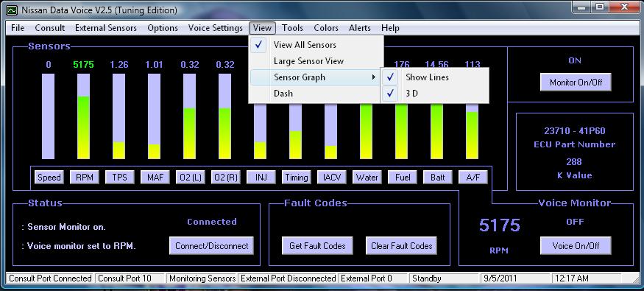This screenshot has width=644, height=291.
Task: Click the green 5175 RPM value above bar
Action: (x=83, y=65)
